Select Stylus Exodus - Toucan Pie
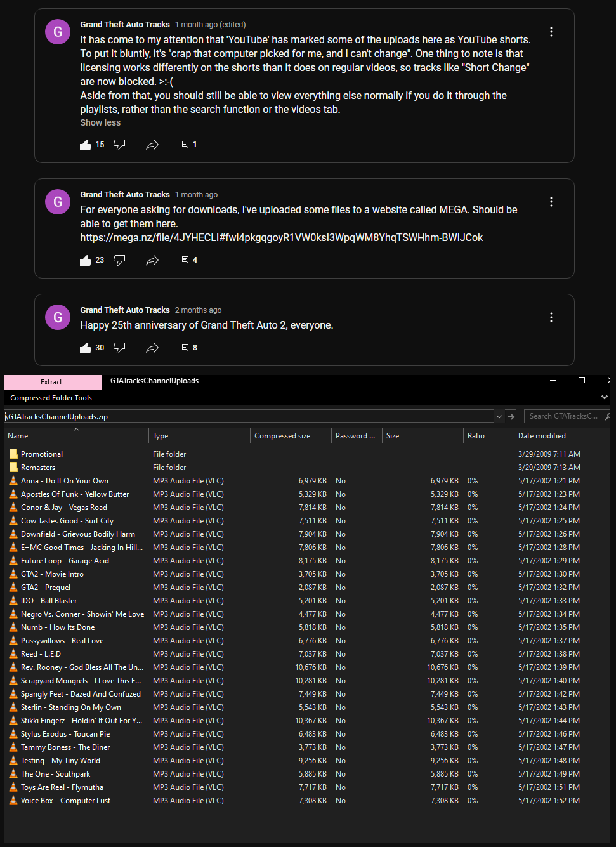 (65, 734)
